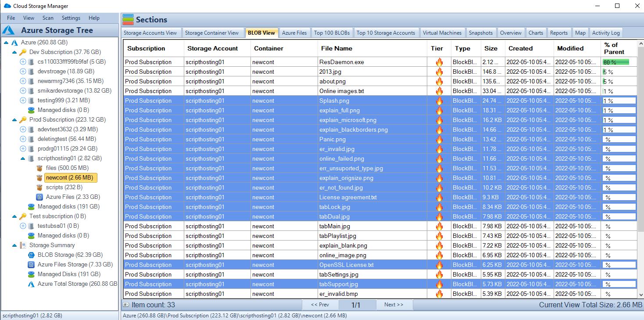Sort by the File Name column header
The height and width of the screenshot is (320, 644).
[372, 48]
